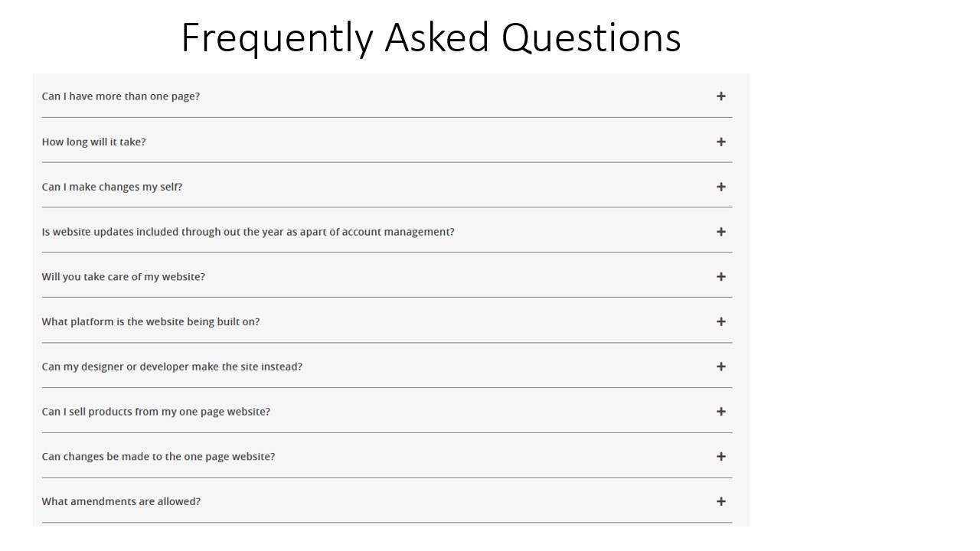
Task: Click plus icon next to platform question
Action: 720,321
